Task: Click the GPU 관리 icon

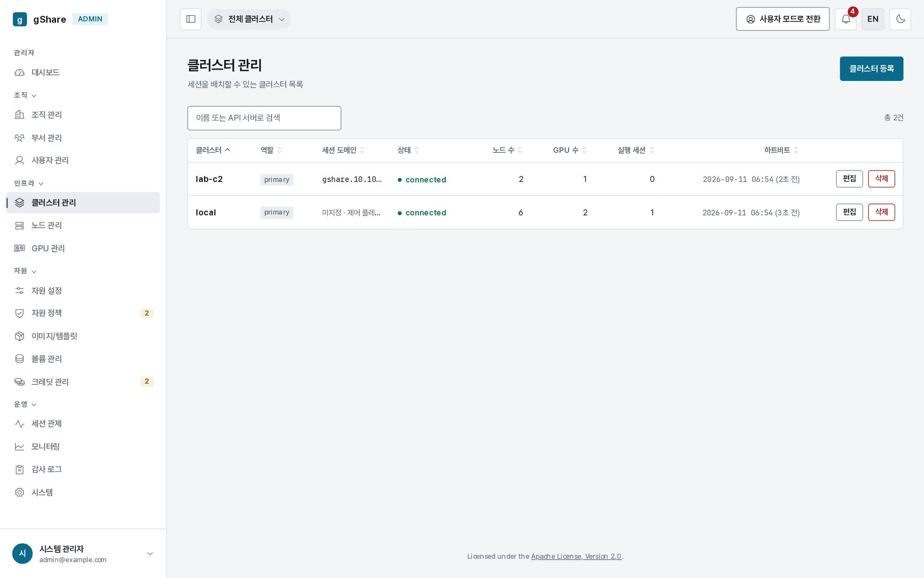Action: (20, 248)
